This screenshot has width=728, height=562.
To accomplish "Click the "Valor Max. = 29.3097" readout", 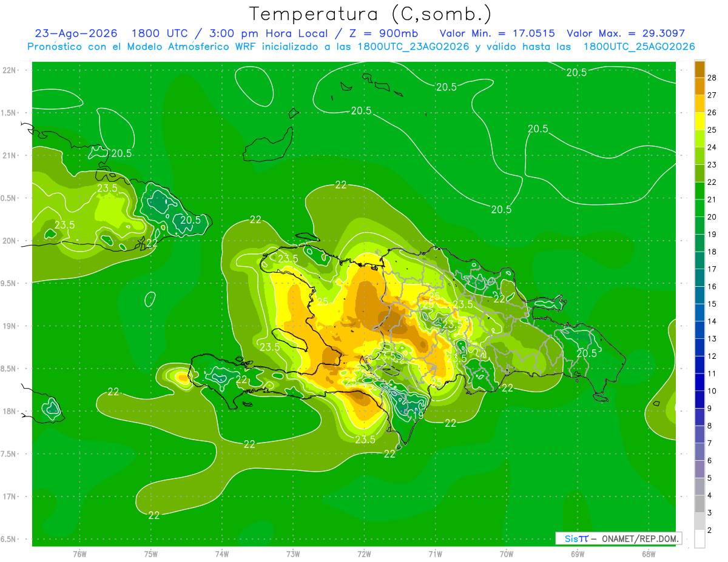I will click(x=625, y=33).
